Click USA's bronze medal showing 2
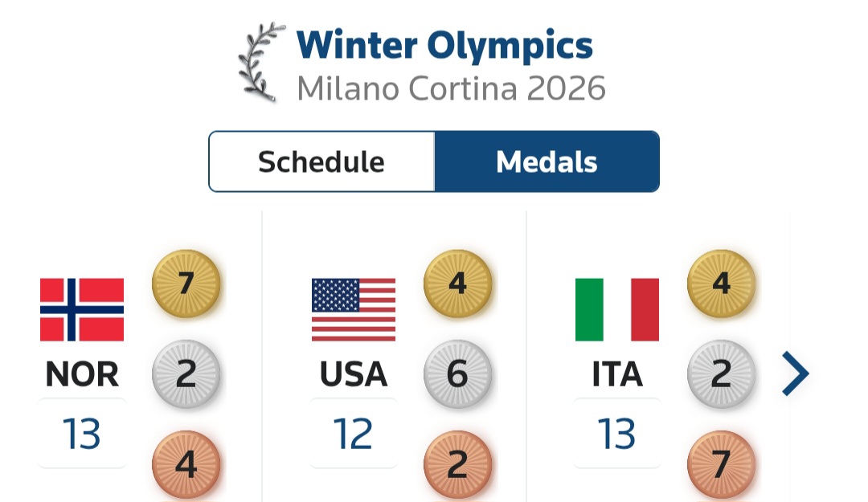Viewport: 868px width, 502px height. point(457,464)
